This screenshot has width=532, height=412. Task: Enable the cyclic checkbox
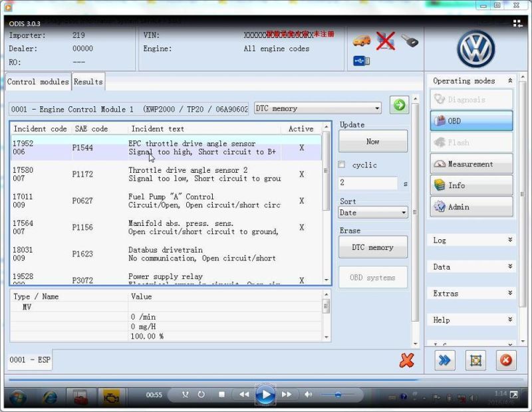pos(342,164)
